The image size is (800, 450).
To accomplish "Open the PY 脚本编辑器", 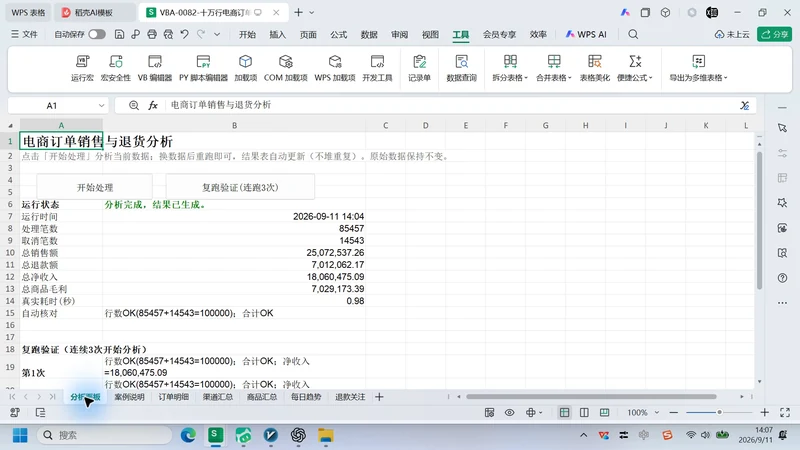I will pyautogui.click(x=203, y=68).
